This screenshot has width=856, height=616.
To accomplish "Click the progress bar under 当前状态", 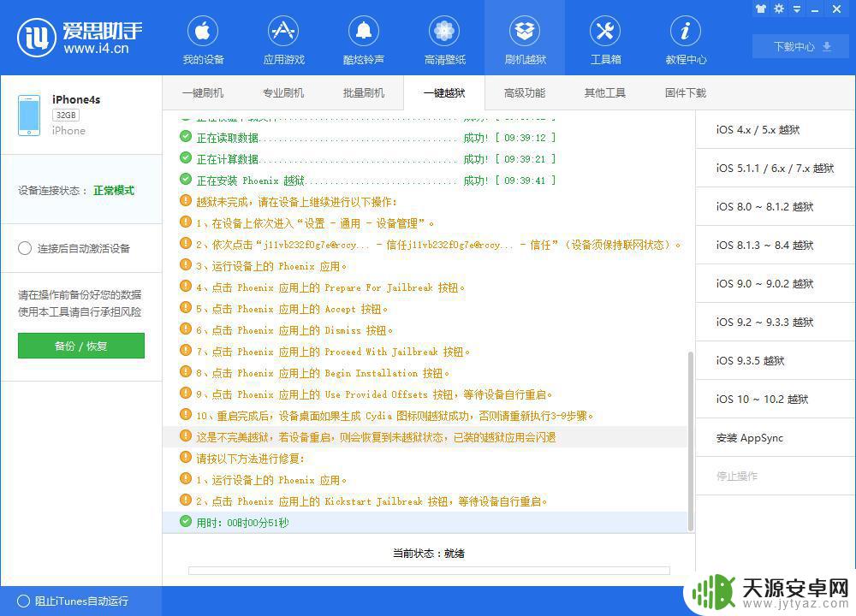I will coord(429,571).
